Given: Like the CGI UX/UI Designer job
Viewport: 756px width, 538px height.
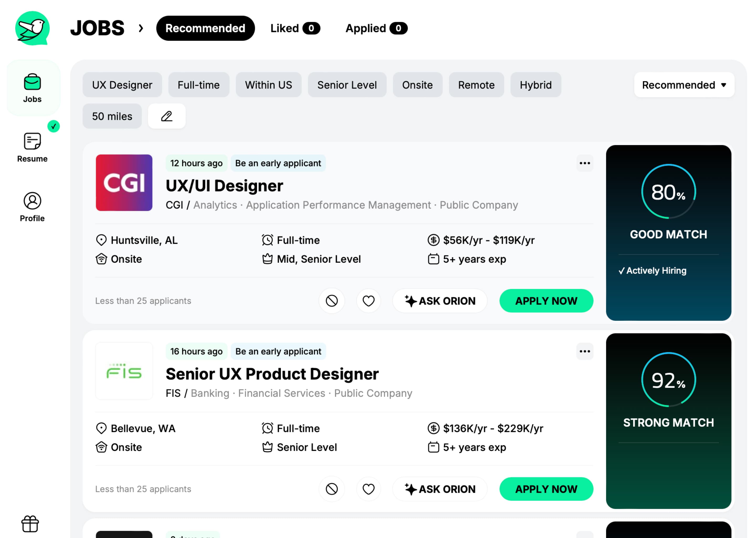Looking at the screenshot, I should 368,301.
